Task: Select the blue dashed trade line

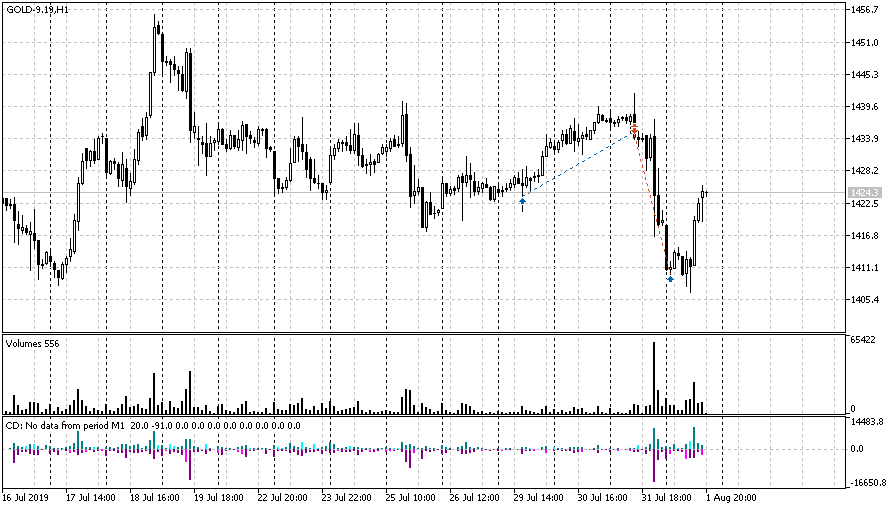Action: pos(578,165)
